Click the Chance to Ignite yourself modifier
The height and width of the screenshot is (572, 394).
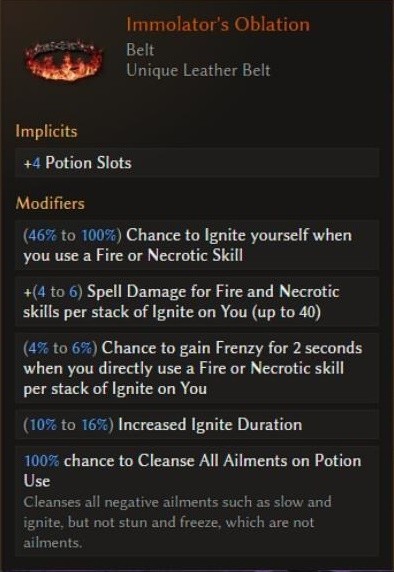[x=197, y=245]
